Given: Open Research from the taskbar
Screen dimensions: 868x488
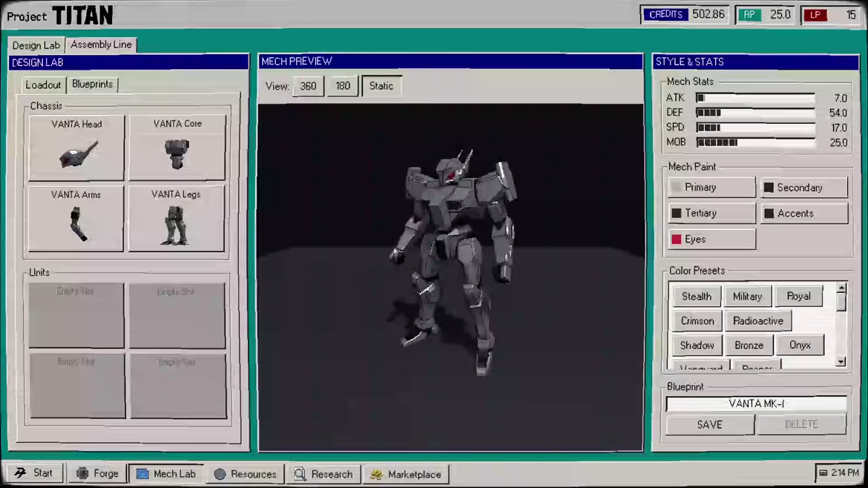Looking at the screenshot, I should [324, 474].
